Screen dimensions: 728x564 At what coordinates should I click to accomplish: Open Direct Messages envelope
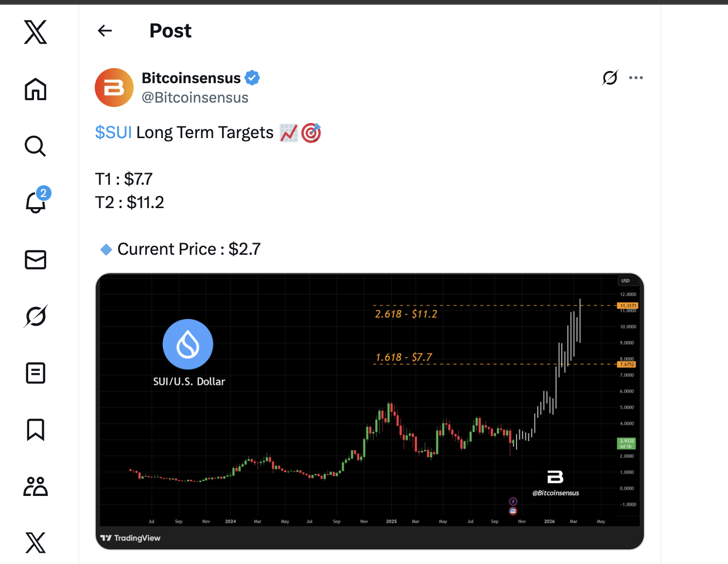coord(35,260)
